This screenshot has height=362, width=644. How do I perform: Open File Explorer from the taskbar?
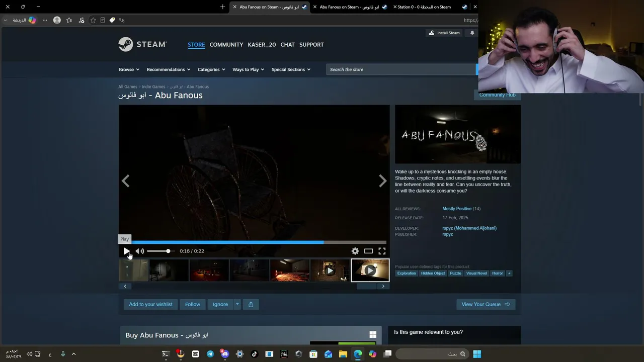[343, 354]
